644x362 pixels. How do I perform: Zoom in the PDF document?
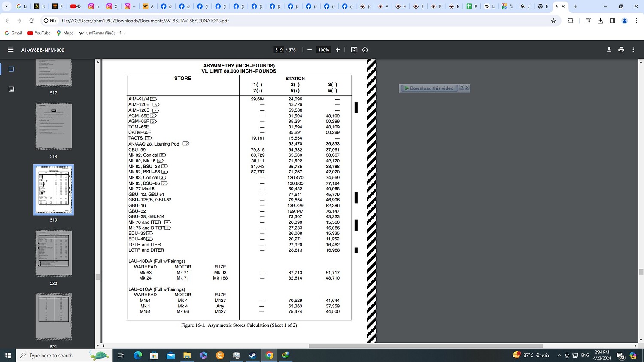(338, 50)
